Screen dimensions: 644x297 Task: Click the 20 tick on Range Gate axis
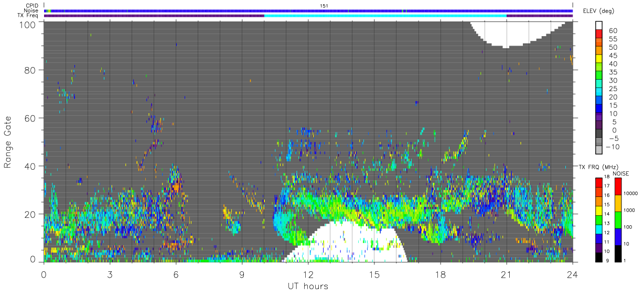(x=30, y=214)
